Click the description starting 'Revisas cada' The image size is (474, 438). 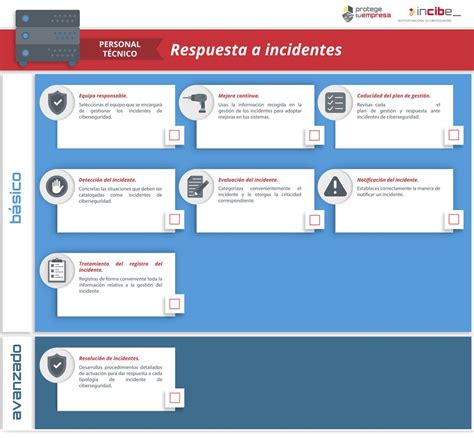coord(398,111)
